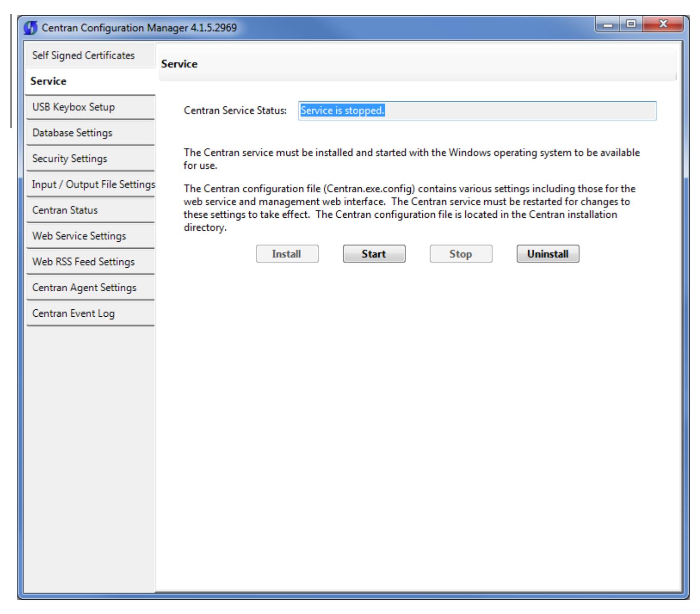The height and width of the screenshot is (614, 700).
Task: Open the Self Signed Certificates tab
Action: tap(90, 56)
